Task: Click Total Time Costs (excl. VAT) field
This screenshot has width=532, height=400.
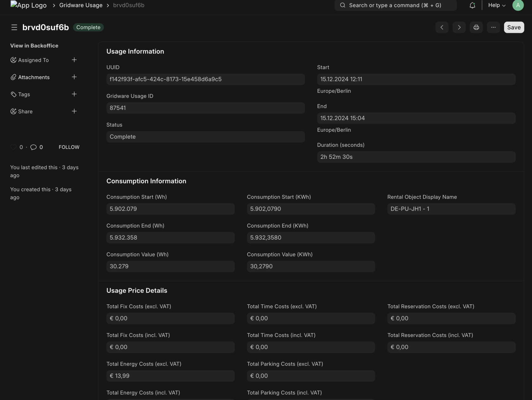Action: [x=311, y=318]
